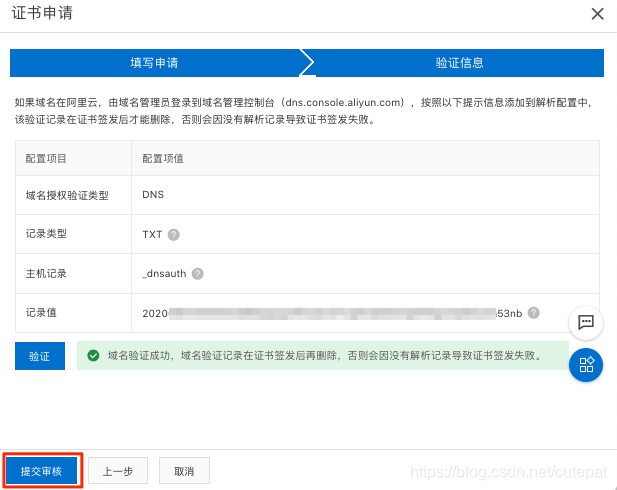Select the record value starting with 2020
Image resolution: width=617 pixels, height=490 pixels.
coord(332,313)
